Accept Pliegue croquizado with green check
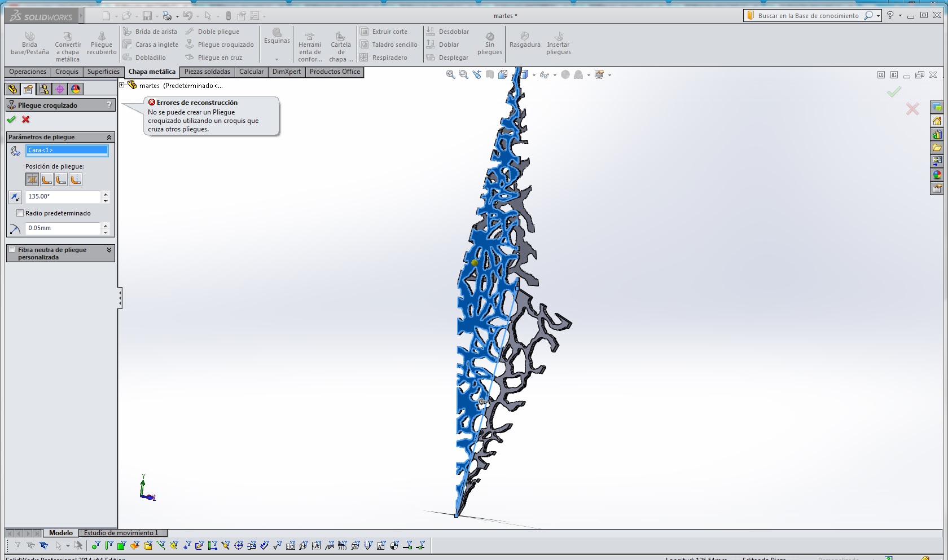The height and width of the screenshot is (560, 948). [x=11, y=120]
